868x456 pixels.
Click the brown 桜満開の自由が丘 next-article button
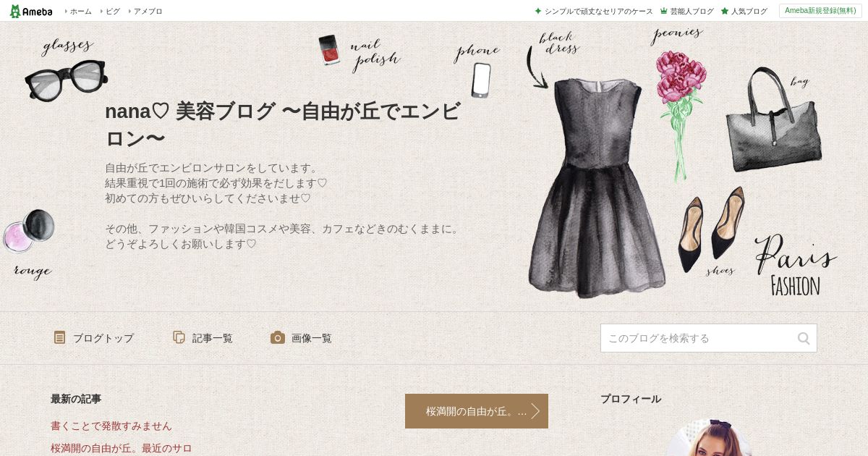[x=477, y=411]
